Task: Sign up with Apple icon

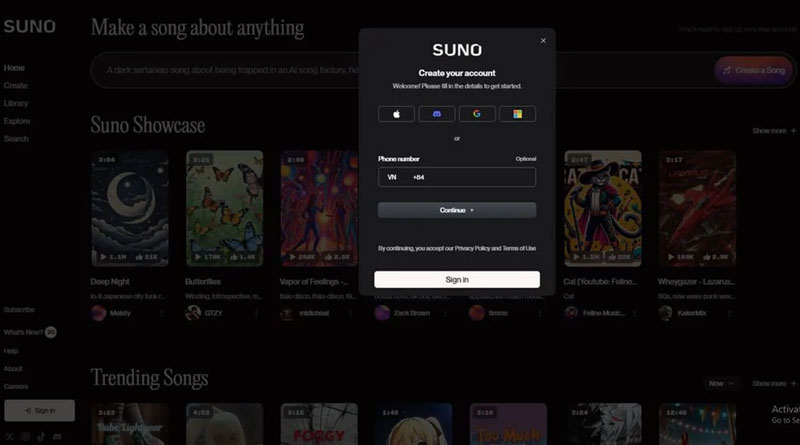Action: point(396,114)
